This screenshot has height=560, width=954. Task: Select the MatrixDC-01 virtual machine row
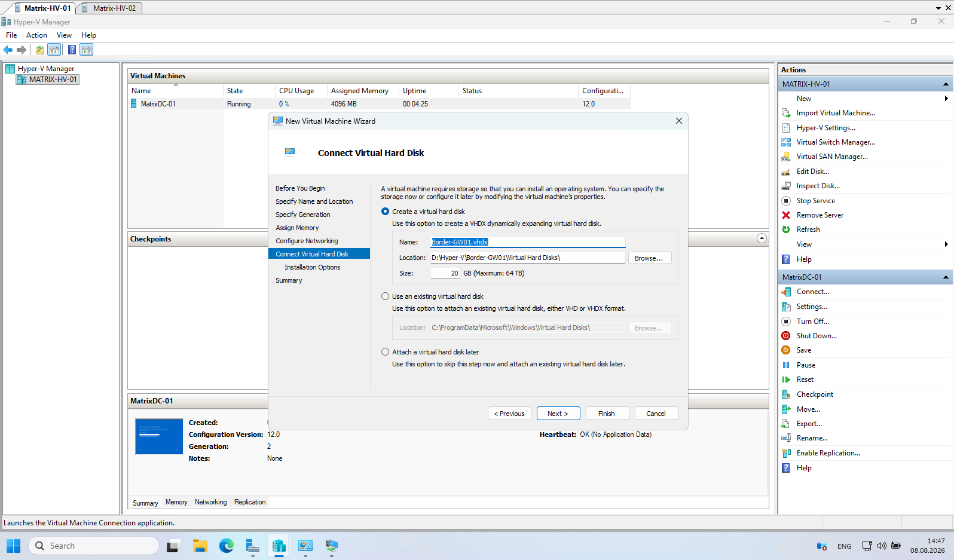coord(380,104)
